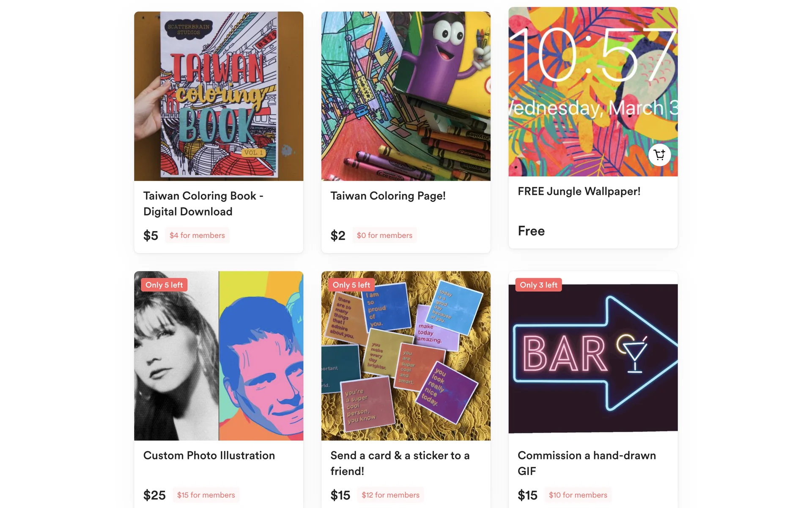This screenshot has width=812, height=508.
Task: Click 'Only 5 left' badge on photo illustration
Action: (164, 285)
